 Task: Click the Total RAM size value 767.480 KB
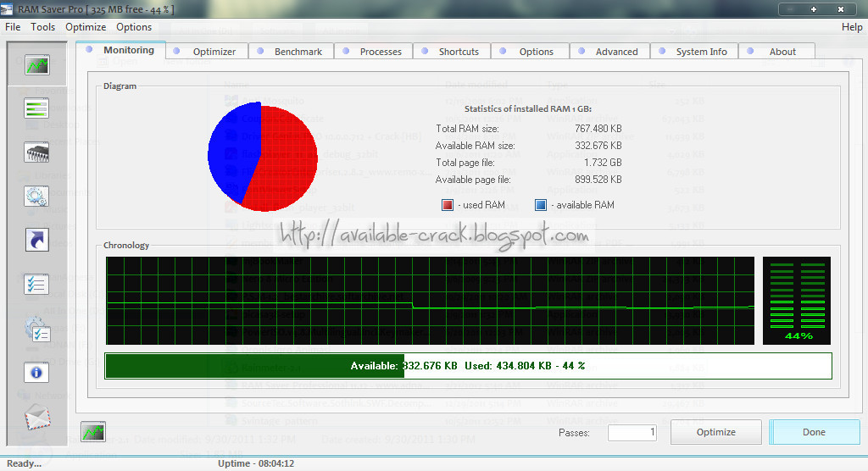[x=598, y=129]
